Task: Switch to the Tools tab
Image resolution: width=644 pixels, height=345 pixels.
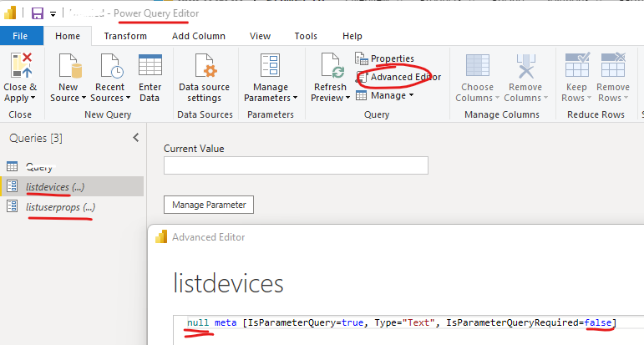Action: click(306, 36)
